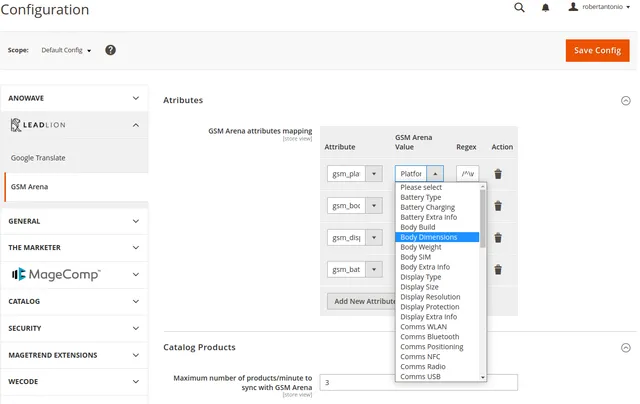The image size is (640, 404).
Task: Open the Default Config scope dropdown
Action: click(x=66, y=50)
